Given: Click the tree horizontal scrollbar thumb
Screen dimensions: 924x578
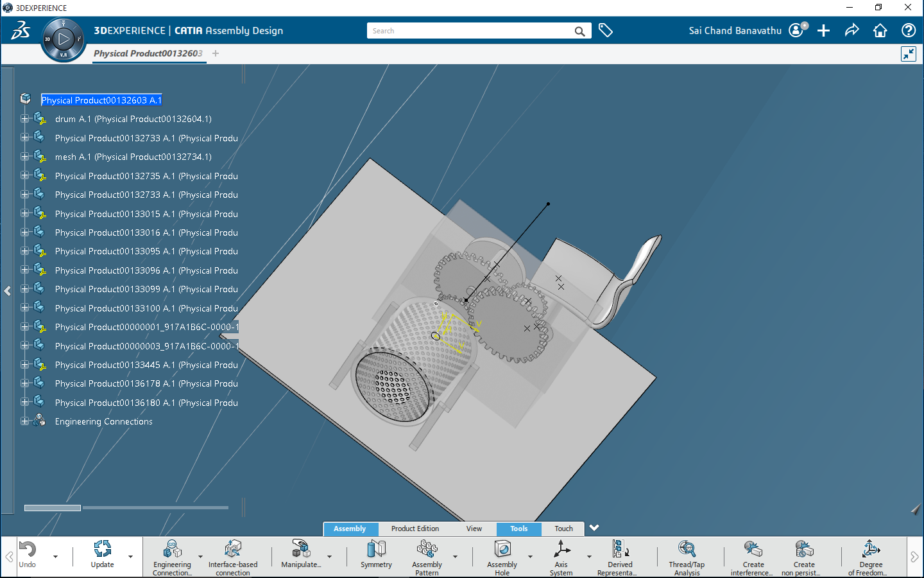Looking at the screenshot, I should pyautogui.click(x=53, y=508).
